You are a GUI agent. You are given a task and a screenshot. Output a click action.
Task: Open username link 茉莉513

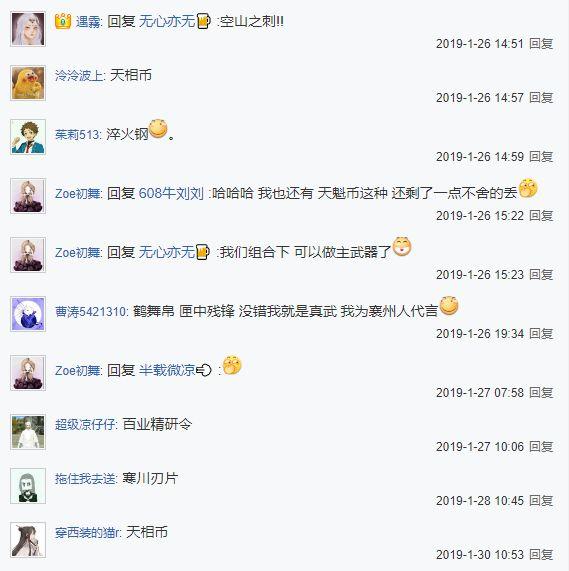click(77, 135)
